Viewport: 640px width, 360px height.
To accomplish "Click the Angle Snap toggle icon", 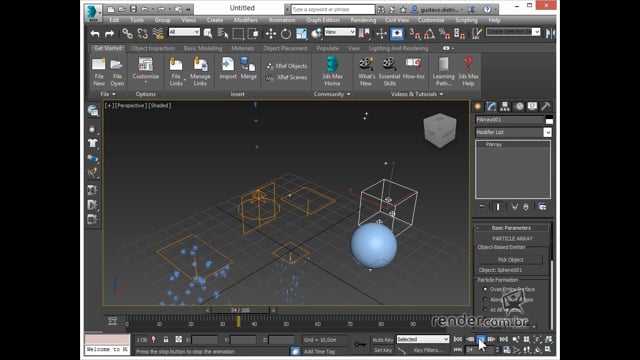I will click(x=429, y=33).
